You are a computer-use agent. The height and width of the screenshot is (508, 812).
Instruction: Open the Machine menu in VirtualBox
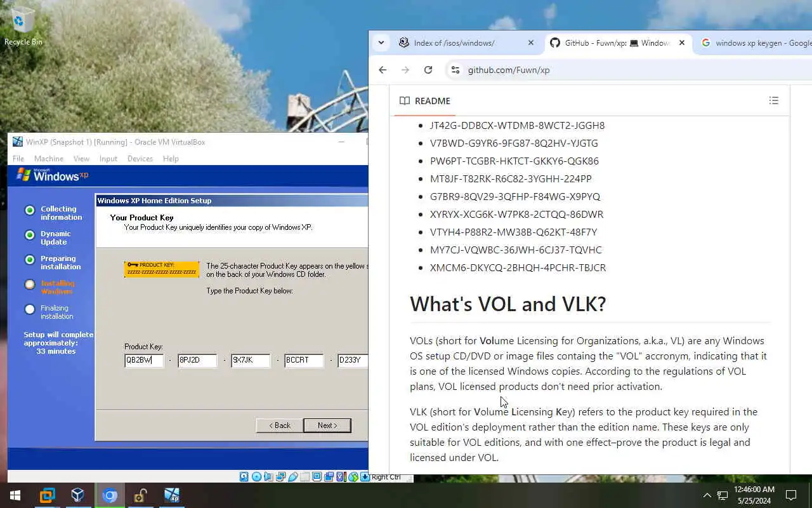click(49, 159)
